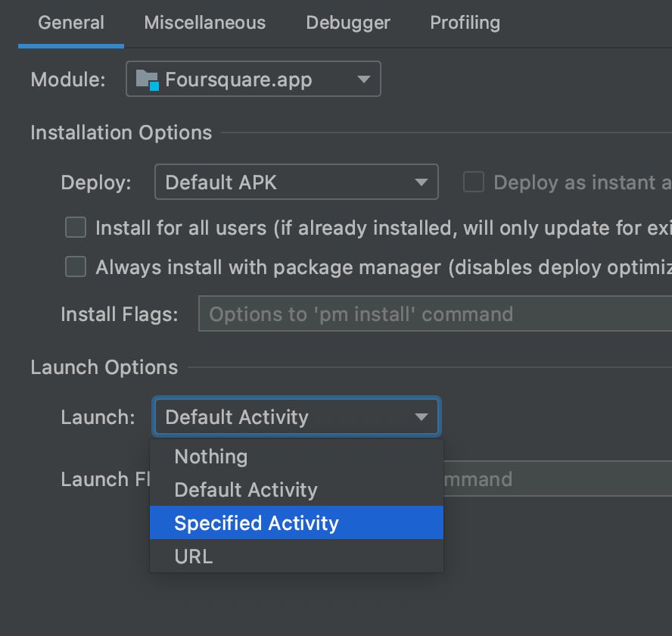Expand the Deploy Default APK dropdown

click(x=296, y=182)
